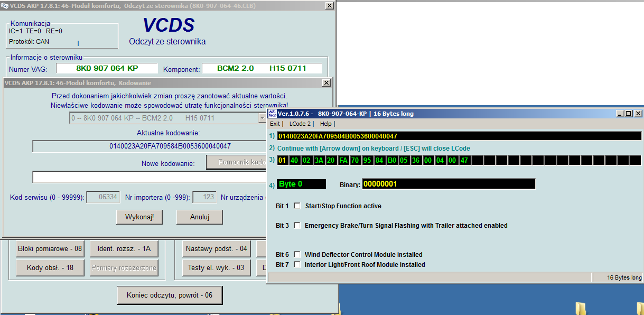Viewport: 644px width, 315px height.
Task: Click the Byte 0 indicator box
Action: (x=301, y=184)
